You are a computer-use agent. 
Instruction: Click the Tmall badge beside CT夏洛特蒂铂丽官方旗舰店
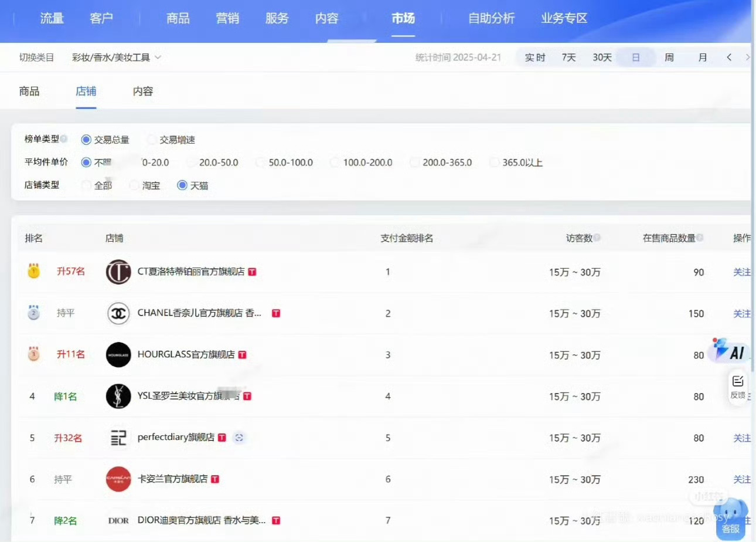click(x=253, y=272)
